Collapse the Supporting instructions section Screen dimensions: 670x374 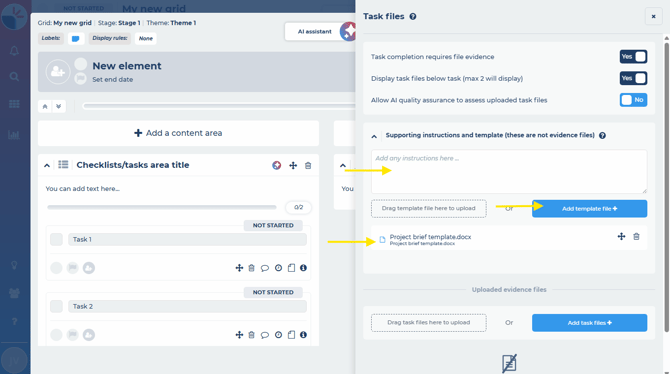(x=374, y=136)
